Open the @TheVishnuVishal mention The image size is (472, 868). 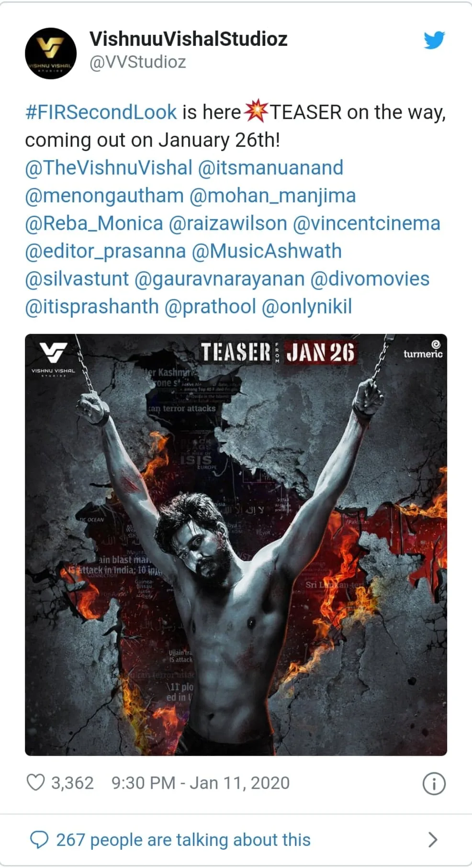(x=109, y=168)
